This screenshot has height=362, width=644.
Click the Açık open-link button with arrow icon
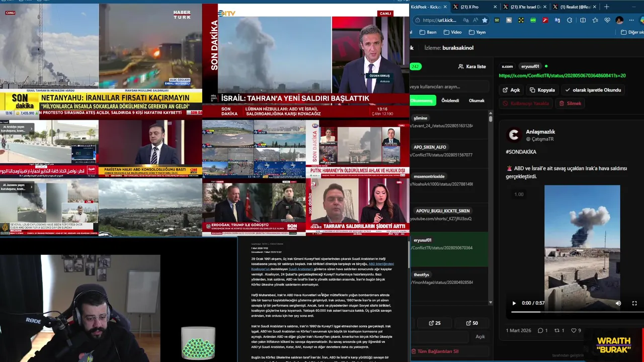pos(511,90)
